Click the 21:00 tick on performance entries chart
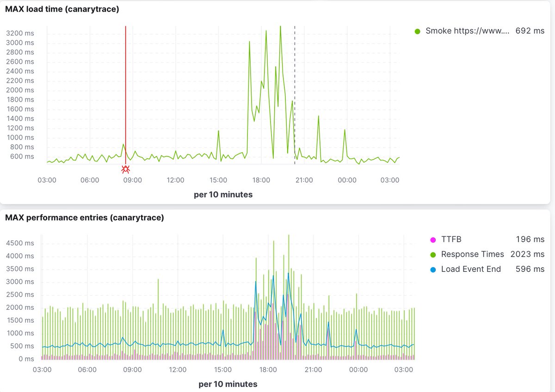 coord(313,369)
